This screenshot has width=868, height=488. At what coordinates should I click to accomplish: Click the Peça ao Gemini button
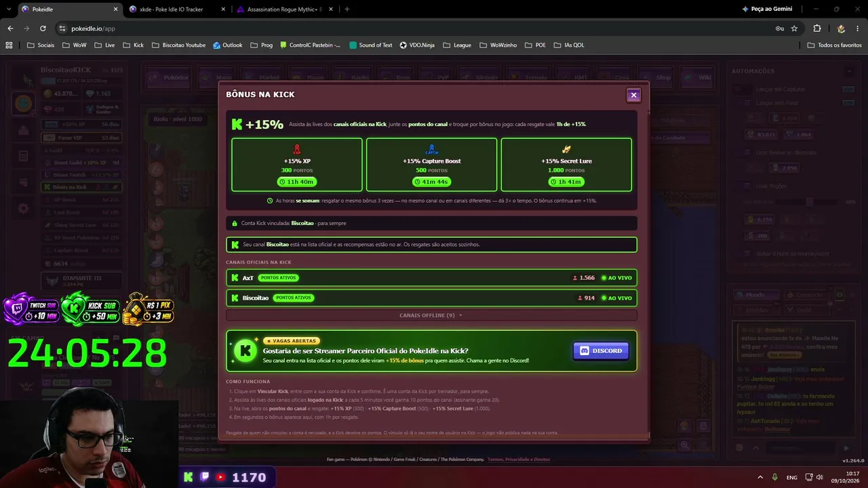point(767,9)
